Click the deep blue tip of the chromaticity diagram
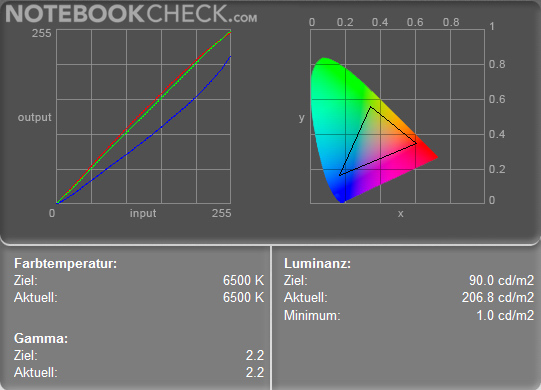 pyautogui.click(x=342, y=201)
